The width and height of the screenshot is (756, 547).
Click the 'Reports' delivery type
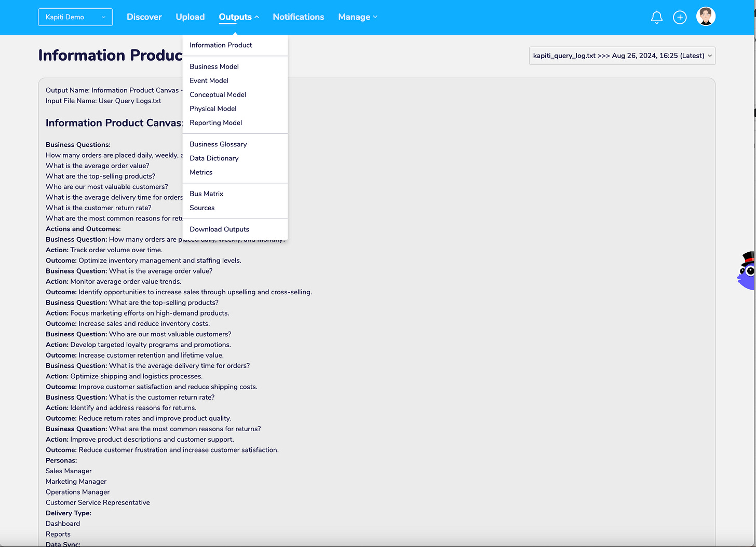58,534
